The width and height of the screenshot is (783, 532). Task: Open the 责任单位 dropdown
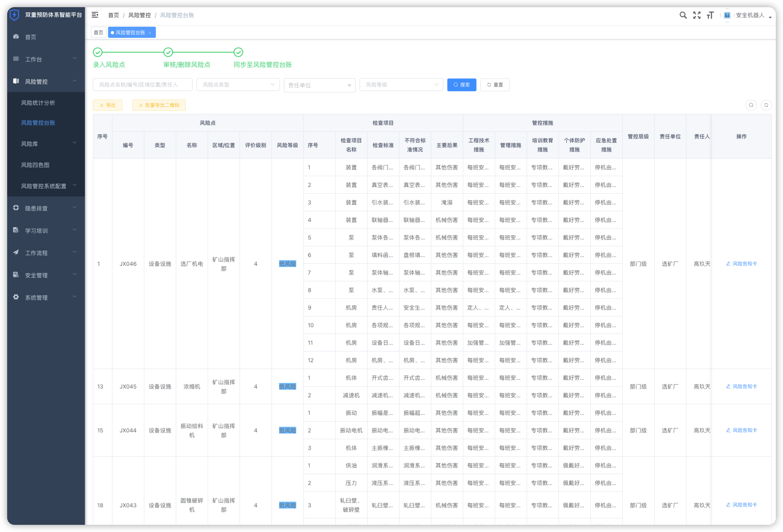click(320, 85)
